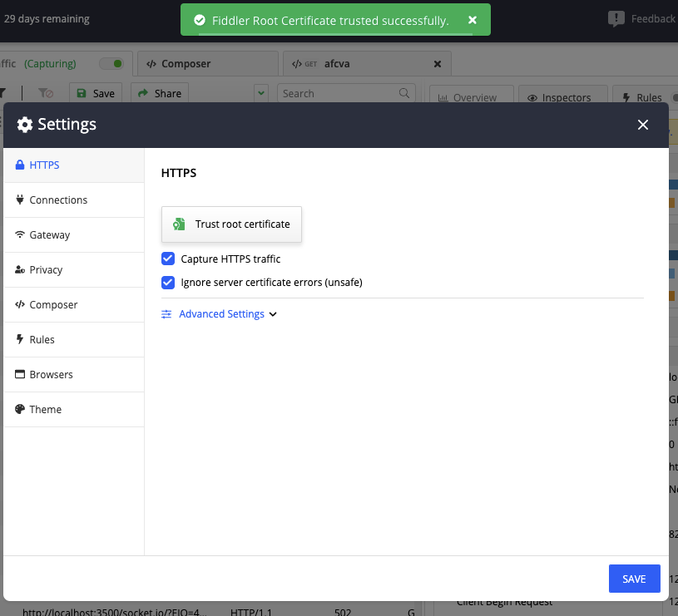Image resolution: width=678 pixels, height=616 pixels.
Task: Open the dropdown arrow beside Share
Action: click(x=261, y=93)
